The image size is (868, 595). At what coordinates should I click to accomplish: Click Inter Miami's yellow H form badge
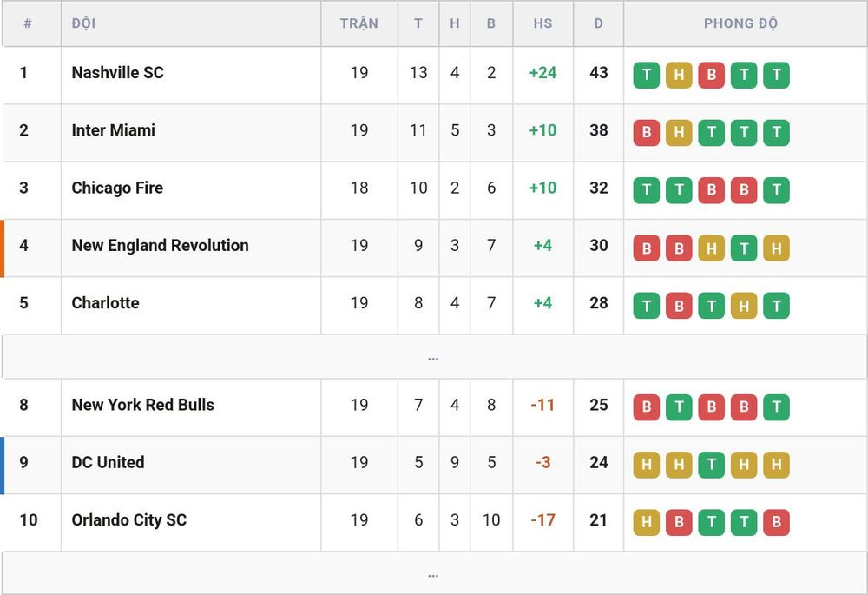click(679, 132)
